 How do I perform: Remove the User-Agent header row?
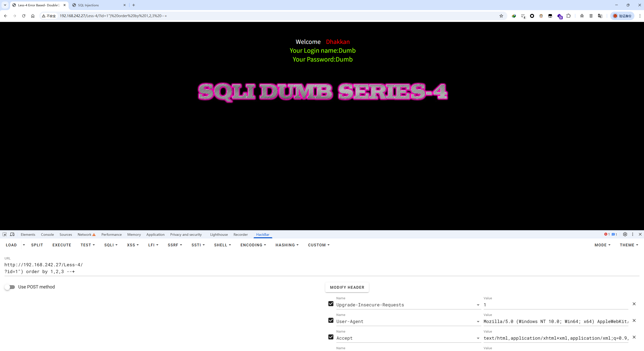click(634, 320)
